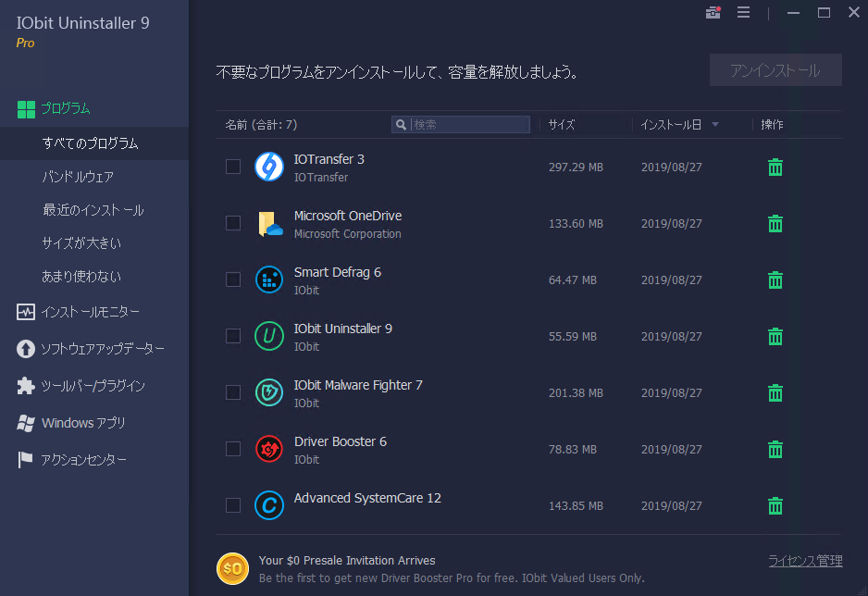Sort by サイズ column header

point(562,125)
